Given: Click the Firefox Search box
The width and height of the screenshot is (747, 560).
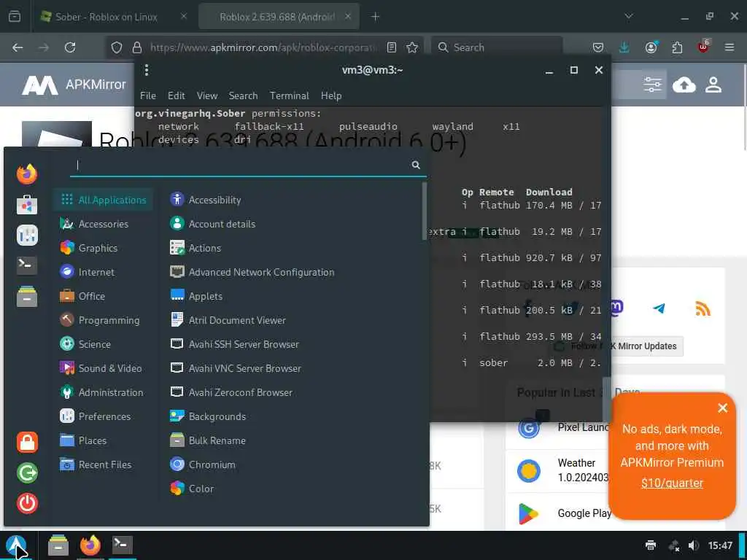Looking at the screenshot, I should tap(497, 47).
